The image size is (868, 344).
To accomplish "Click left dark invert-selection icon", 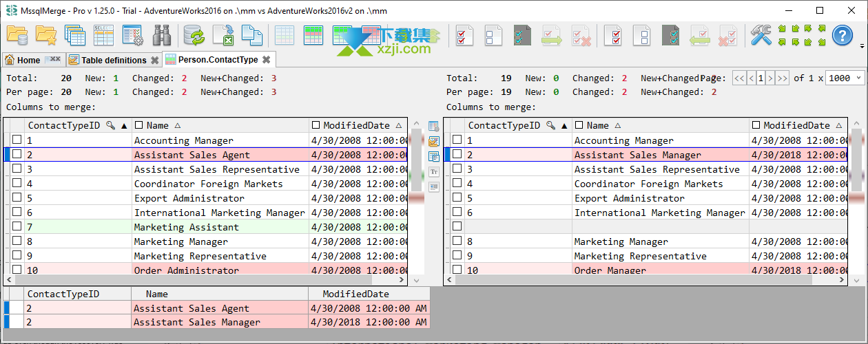I will coord(523,35).
